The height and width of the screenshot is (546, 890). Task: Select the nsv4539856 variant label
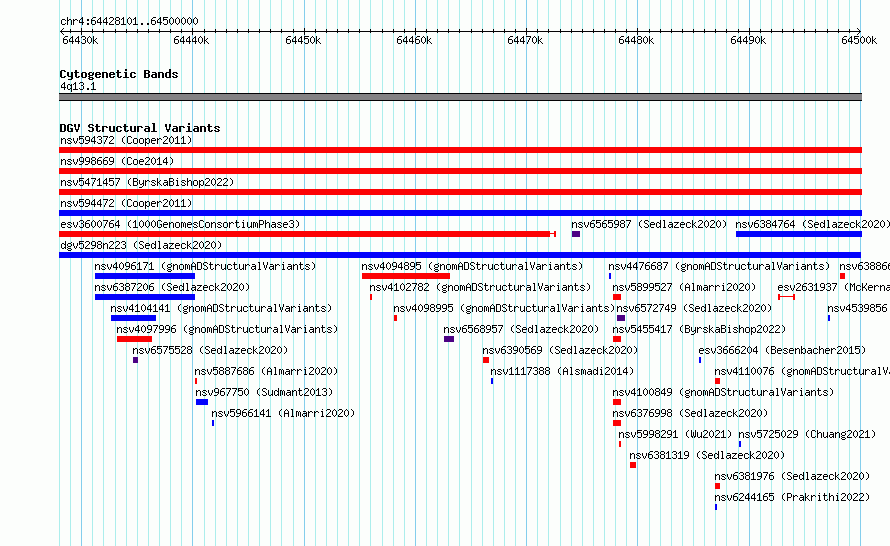pyautogui.click(x=858, y=308)
